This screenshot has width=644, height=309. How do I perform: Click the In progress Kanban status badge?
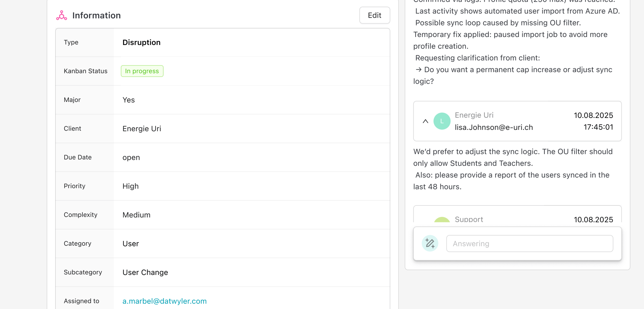click(142, 71)
